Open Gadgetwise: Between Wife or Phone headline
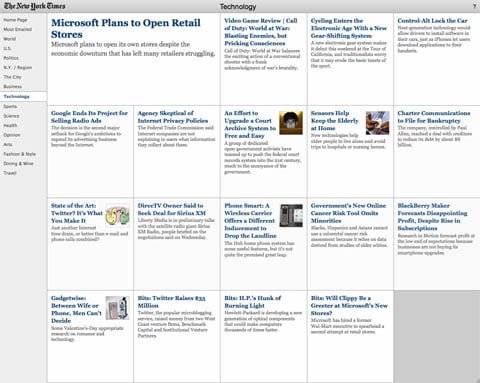Screen dimensions: 480x383 [x=76, y=309]
